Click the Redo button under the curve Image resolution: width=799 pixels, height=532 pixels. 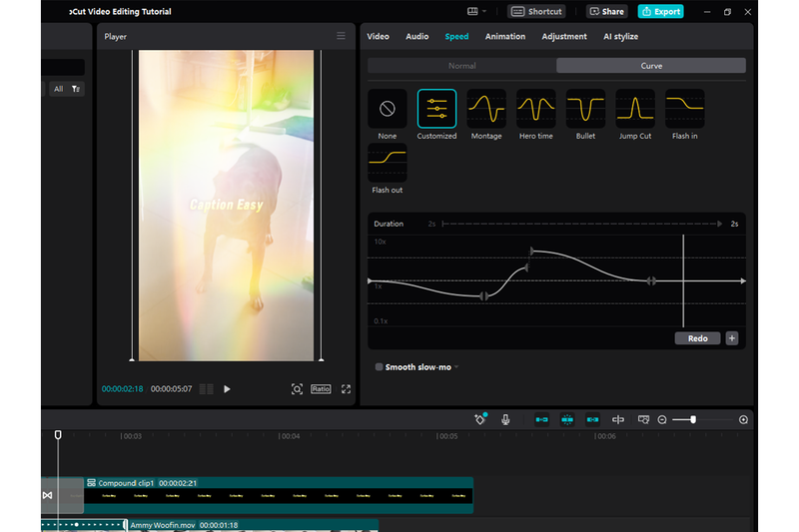coord(697,338)
